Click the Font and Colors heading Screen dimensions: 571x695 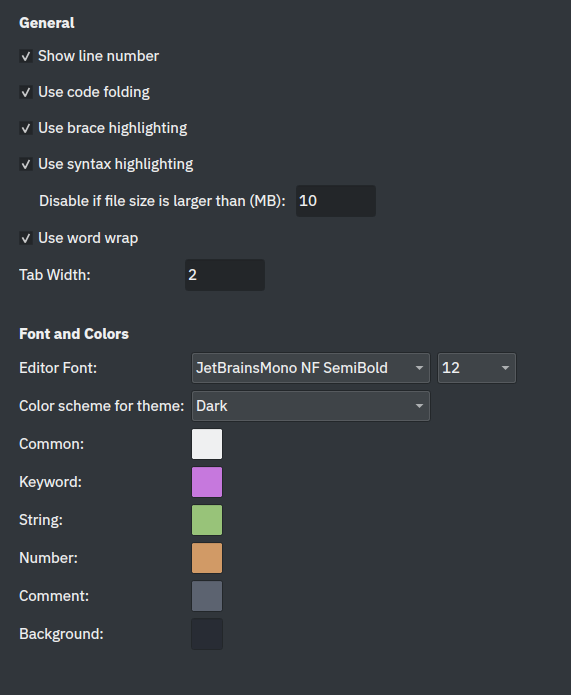click(x=74, y=334)
